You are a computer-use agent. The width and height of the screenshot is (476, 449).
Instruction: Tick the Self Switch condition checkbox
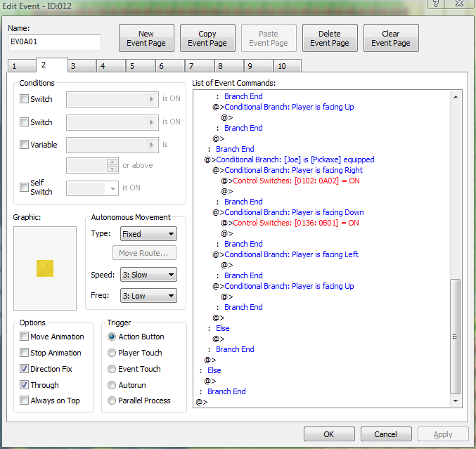(x=24, y=187)
